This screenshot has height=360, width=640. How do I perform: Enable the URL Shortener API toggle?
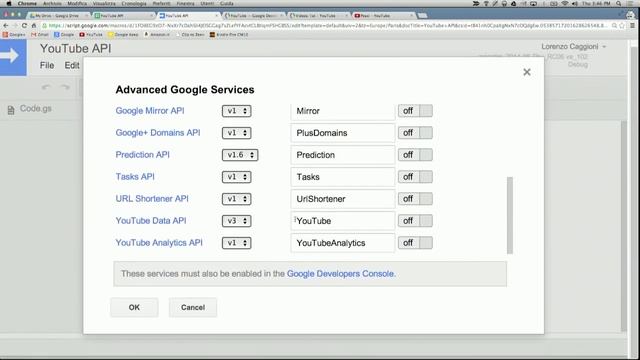[415, 199]
